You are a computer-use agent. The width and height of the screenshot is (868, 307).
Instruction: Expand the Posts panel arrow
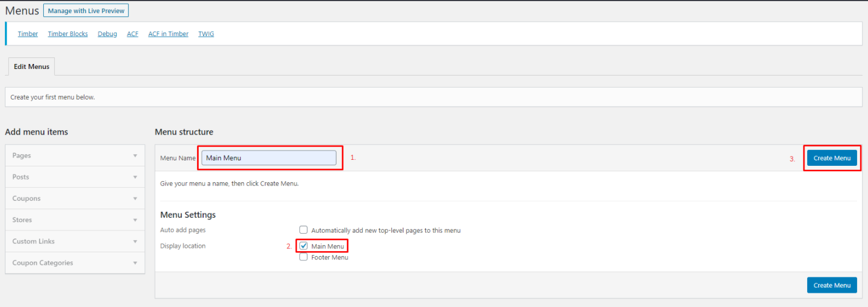pyautogui.click(x=135, y=177)
